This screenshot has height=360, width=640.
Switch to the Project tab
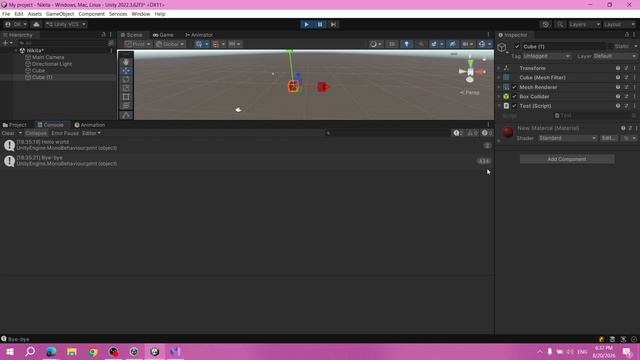click(15, 125)
